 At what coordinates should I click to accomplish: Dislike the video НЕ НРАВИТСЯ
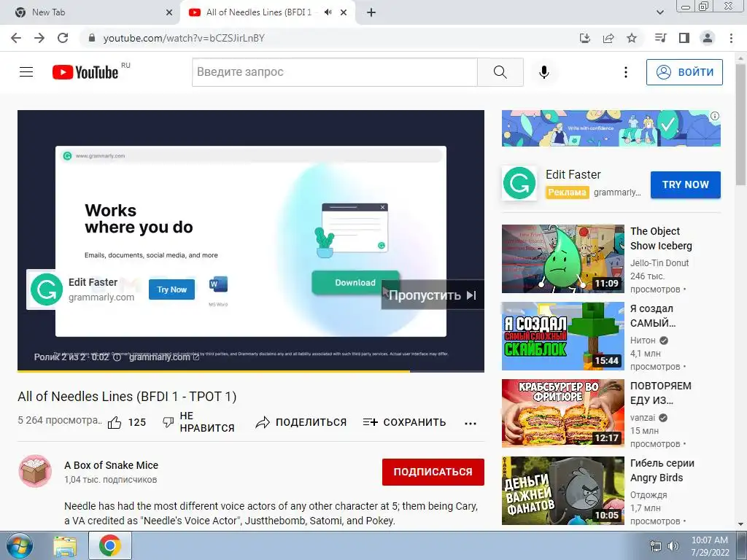click(198, 422)
